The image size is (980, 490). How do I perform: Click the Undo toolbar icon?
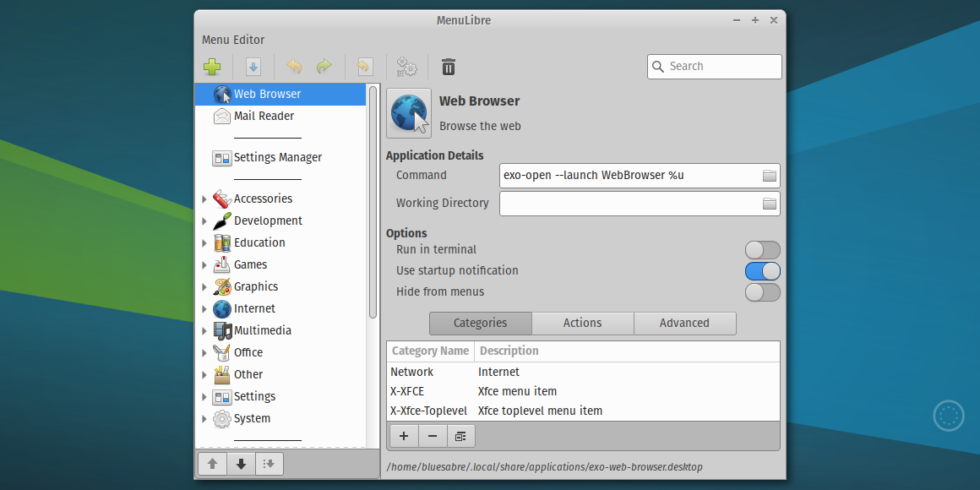point(294,66)
